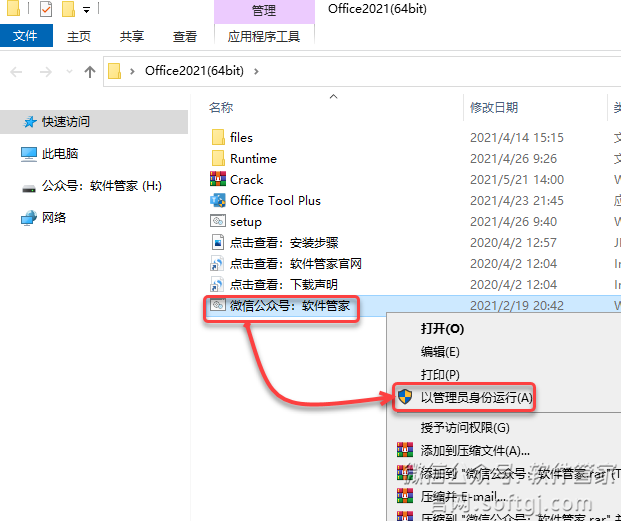Select 快速访问 in navigation pane
The image size is (621, 521).
94,122
